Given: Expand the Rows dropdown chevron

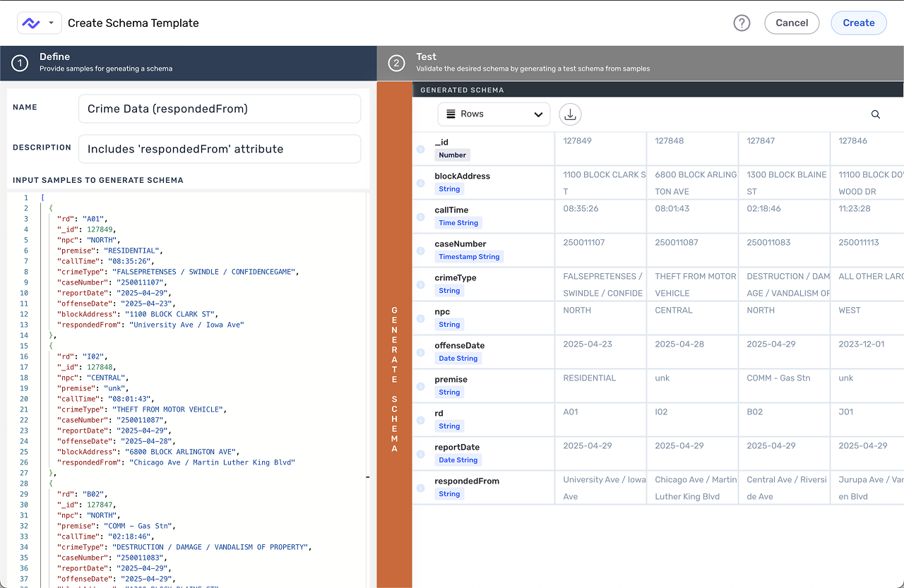Looking at the screenshot, I should point(538,114).
